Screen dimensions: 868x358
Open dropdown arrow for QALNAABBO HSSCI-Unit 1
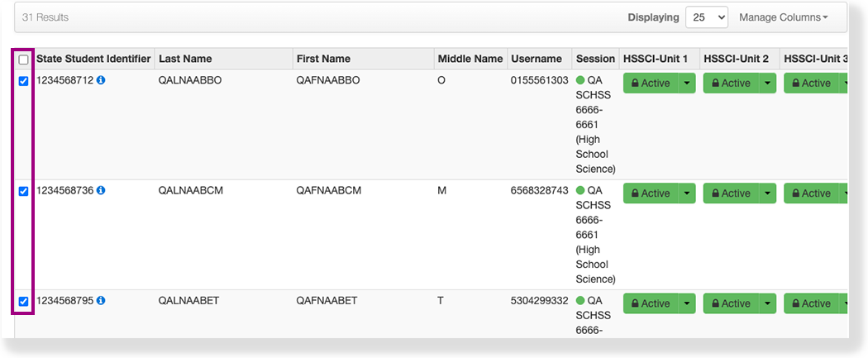tap(687, 83)
